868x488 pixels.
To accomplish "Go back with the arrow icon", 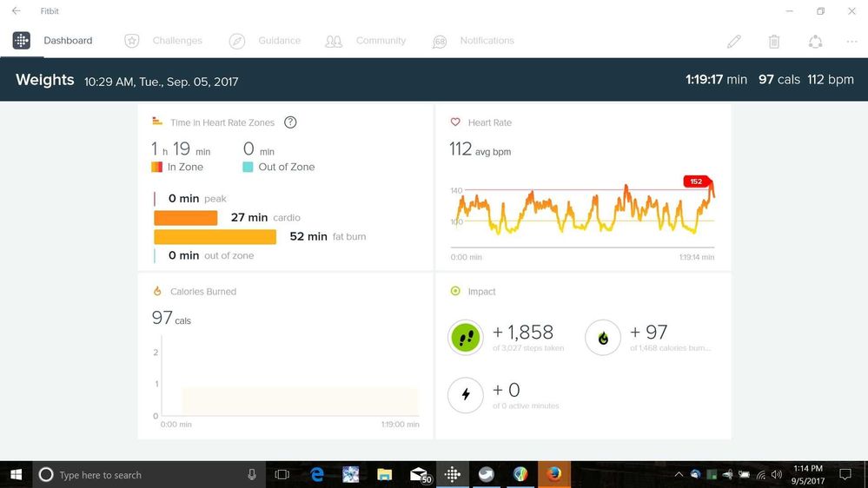I will coord(16,11).
